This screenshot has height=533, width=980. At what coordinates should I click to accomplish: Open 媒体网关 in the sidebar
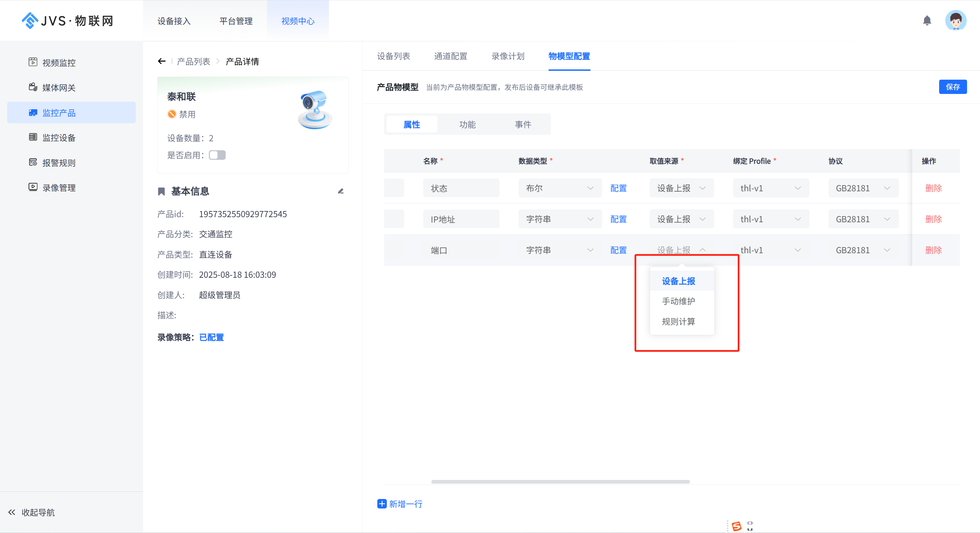click(59, 88)
